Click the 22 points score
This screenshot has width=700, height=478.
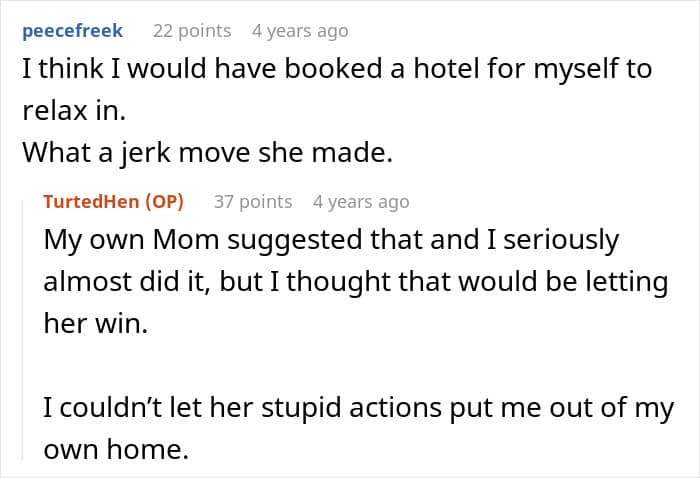click(x=191, y=31)
